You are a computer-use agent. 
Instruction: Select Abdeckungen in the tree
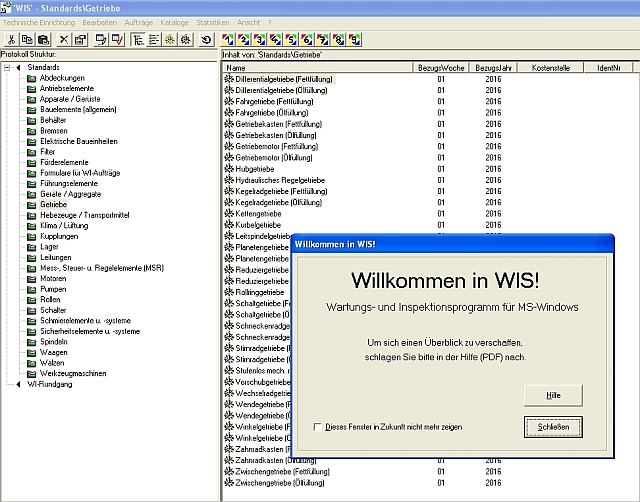point(62,78)
